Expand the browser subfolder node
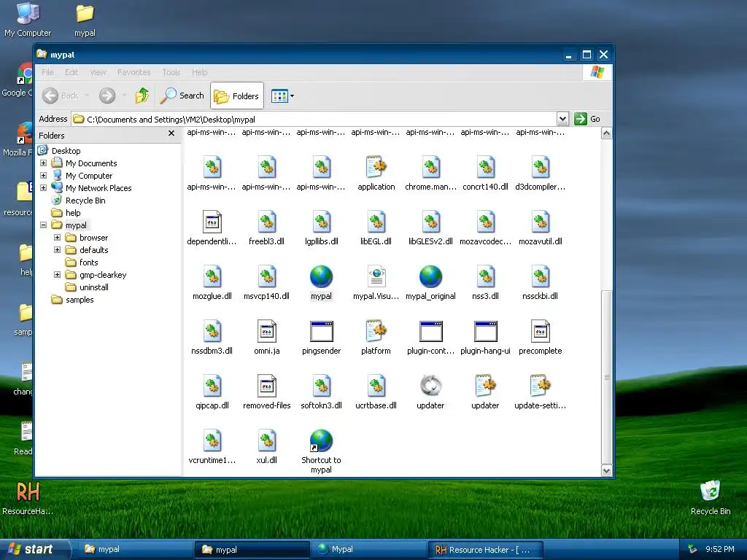Screen dimensions: 747x560 point(57,238)
